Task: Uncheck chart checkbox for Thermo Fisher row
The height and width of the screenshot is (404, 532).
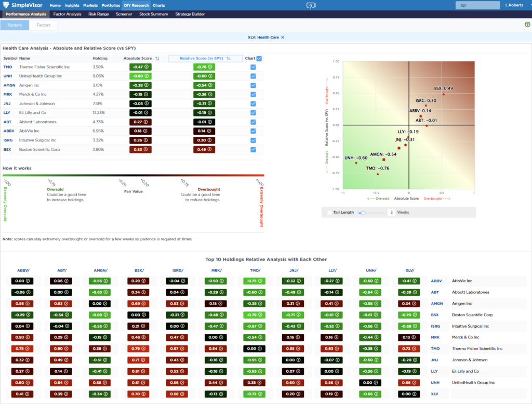Action: point(253,67)
